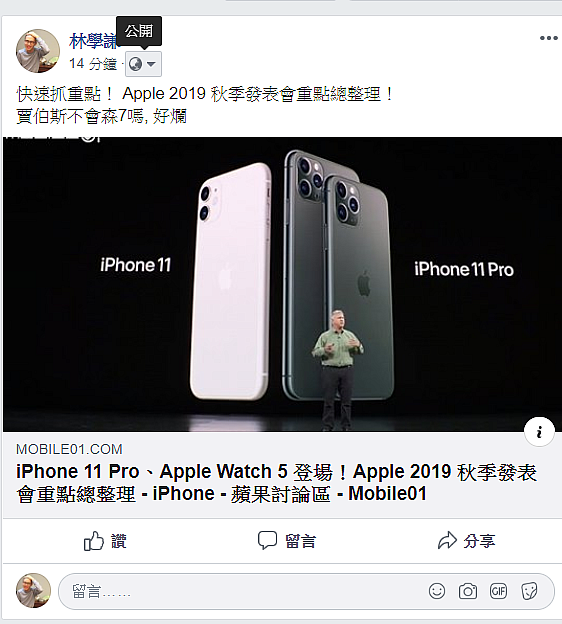Click the commenter avatar beside comment box
The image size is (562, 624).
pyautogui.click(x=33, y=591)
